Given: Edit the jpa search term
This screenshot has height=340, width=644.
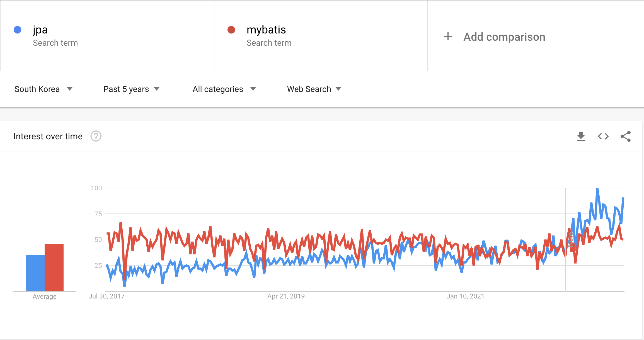Looking at the screenshot, I should point(40,30).
